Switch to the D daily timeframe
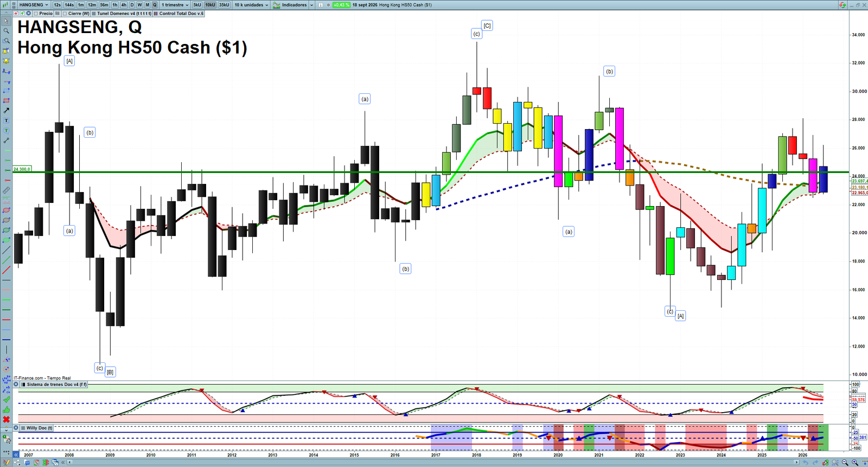Screen dimensions: 868x467 [132, 5]
